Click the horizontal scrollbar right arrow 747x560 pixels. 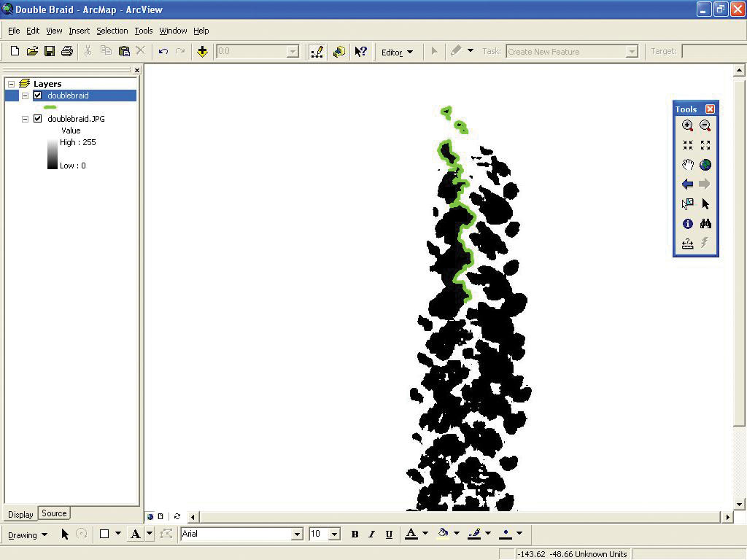point(727,517)
